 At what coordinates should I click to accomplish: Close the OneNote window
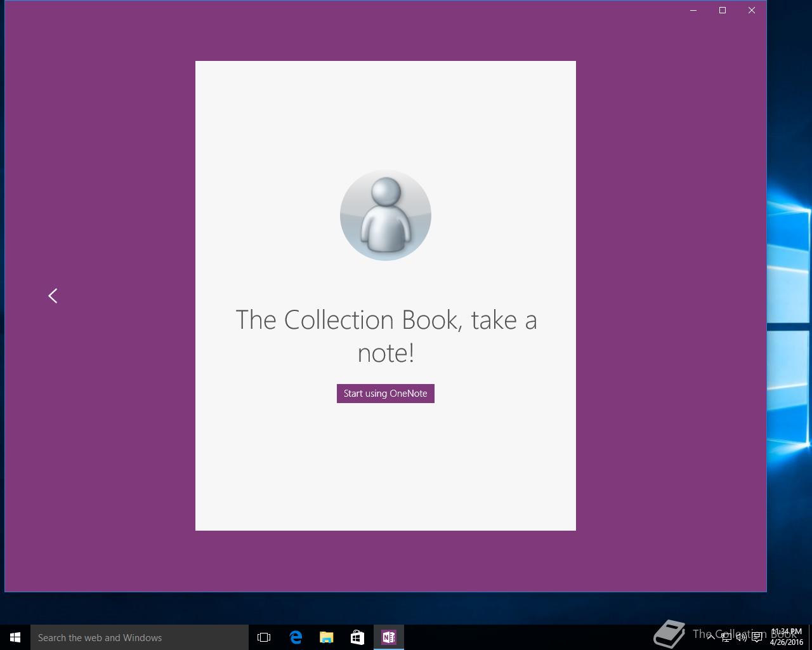pos(752,10)
